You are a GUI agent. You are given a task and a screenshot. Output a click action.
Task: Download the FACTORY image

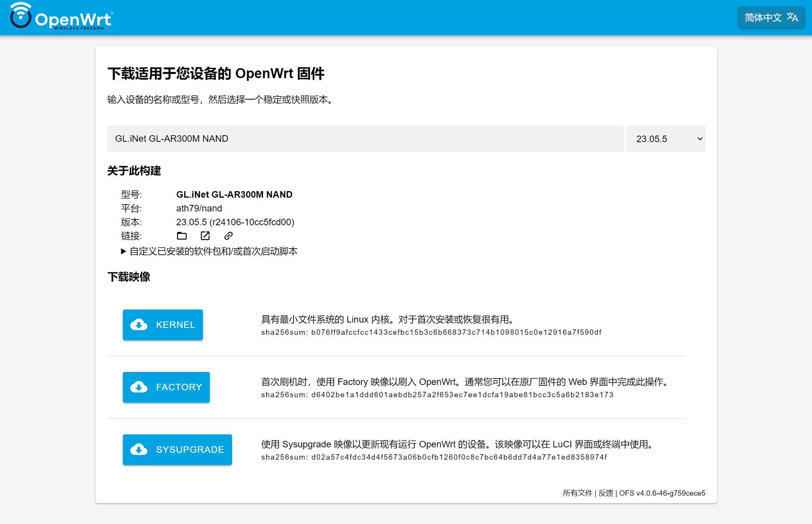(x=166, y=387)
